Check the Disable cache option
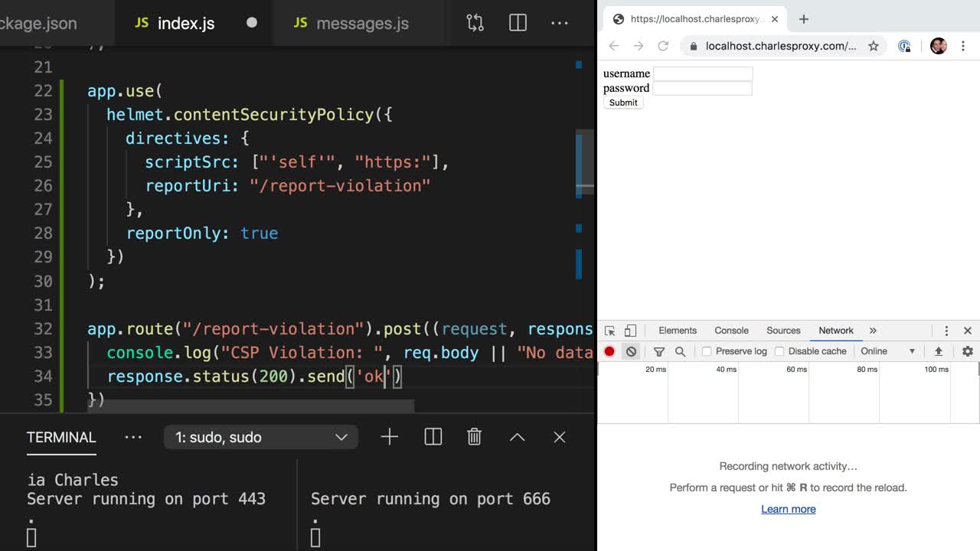Viewport: 980px width, 551px height. [x=779, y=351]
